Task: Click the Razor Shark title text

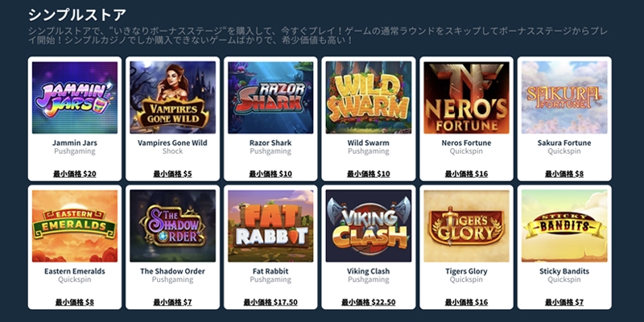Action: tap(270, 143)
